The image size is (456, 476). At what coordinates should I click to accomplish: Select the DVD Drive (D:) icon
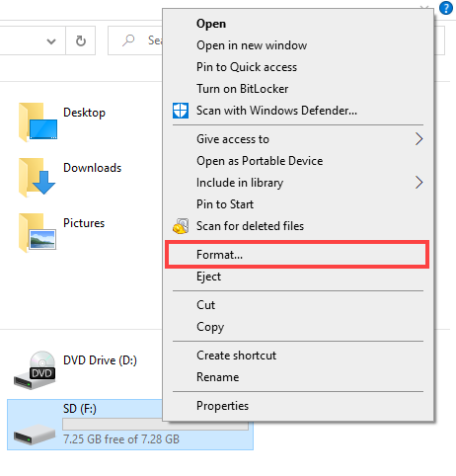(x=35, y=370)
